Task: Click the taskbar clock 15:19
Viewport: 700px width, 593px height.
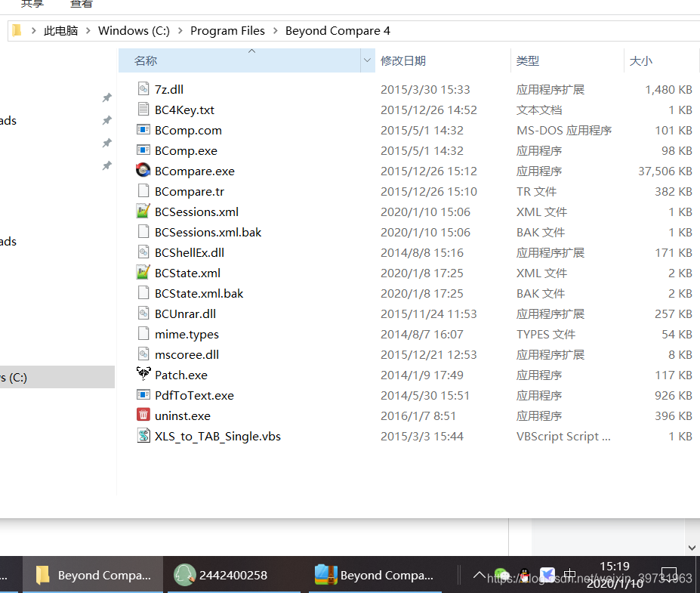Action: click(615, 567)
